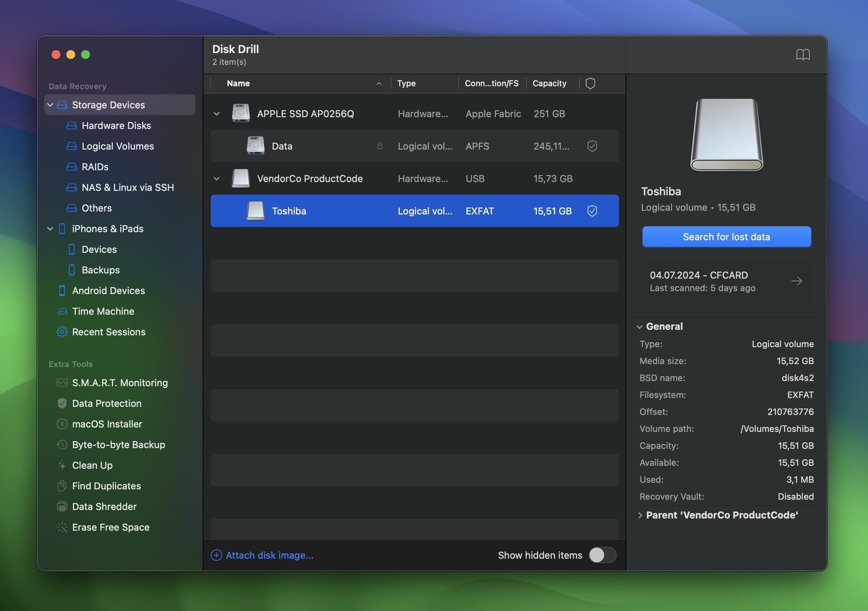Screen dimensions: 868x611
Task: Open the help book icon top right
Action: pyautogui.click(x=803, y=54)
